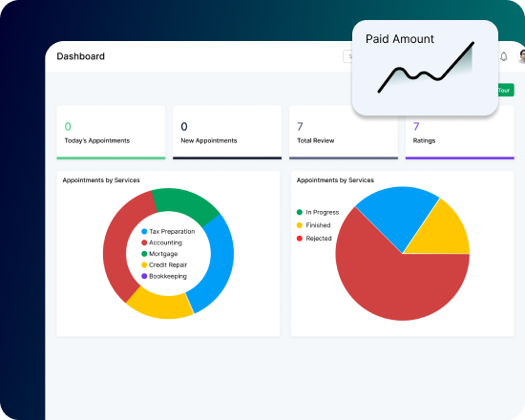Toggle Rejected legend item
This screenshot has width=525, height=420.
(314, 239)
